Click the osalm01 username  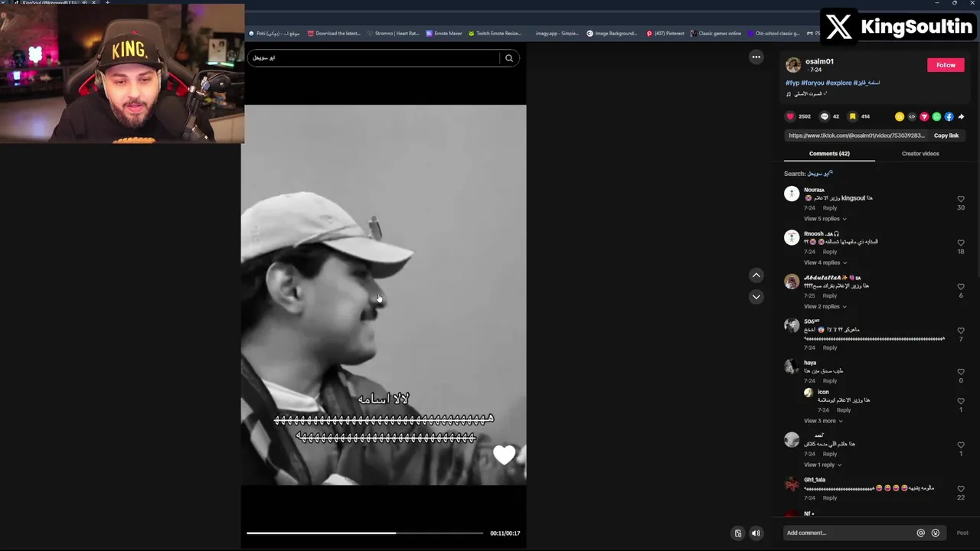pos(819,61)
